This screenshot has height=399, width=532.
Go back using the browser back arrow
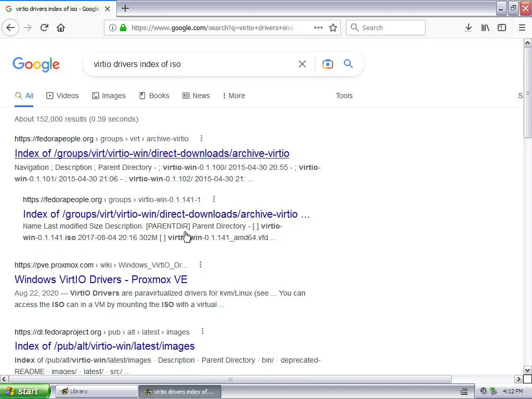(10, 28)
